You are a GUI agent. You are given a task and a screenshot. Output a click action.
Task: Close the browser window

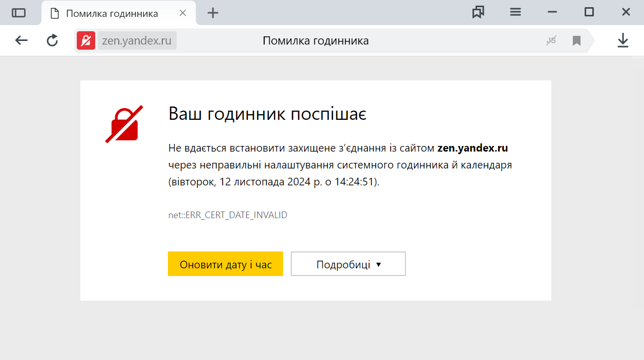(626, 12)
